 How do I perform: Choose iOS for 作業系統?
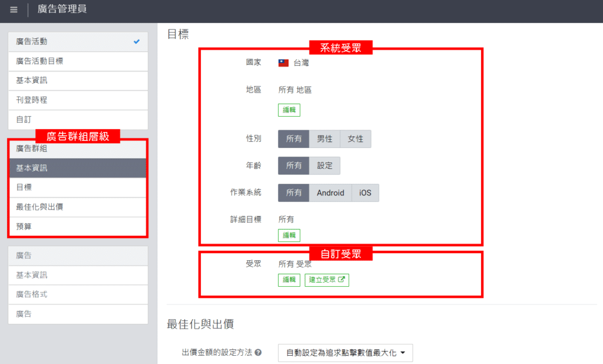(365, 193)
